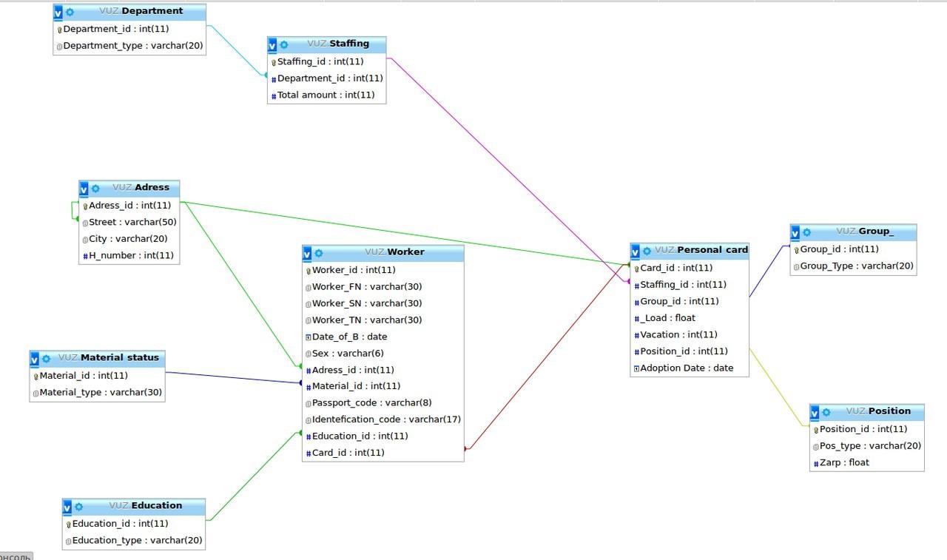Screen dimensions: 947x560
Task: Collapse Position table with its V icon
Action: tap(815, 414)
